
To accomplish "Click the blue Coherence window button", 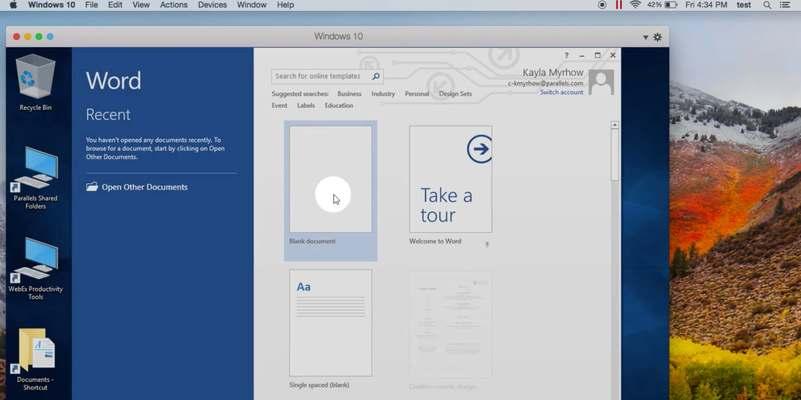I will pos(50,36).
